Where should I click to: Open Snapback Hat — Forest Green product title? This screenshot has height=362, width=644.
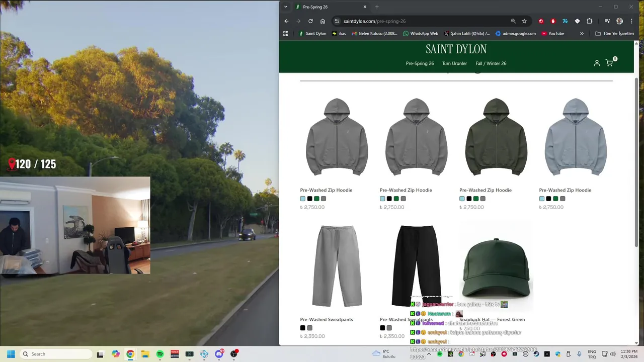(x=492, y=320)
